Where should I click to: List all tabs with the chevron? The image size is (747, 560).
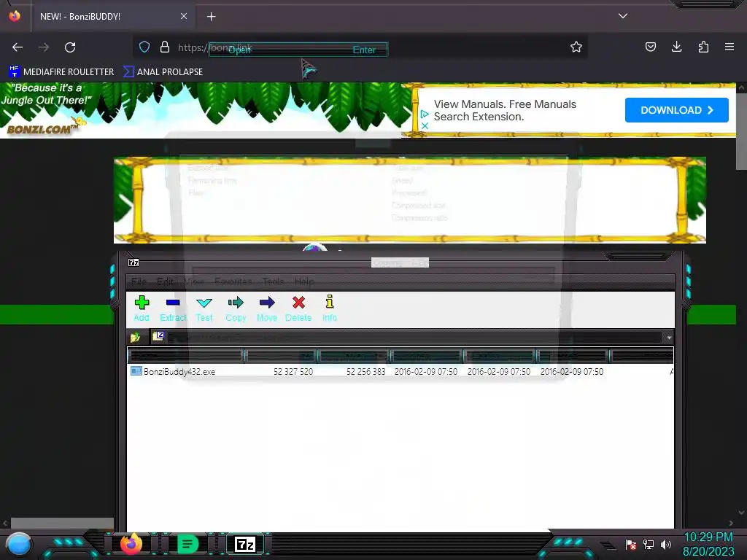point(623,16)
